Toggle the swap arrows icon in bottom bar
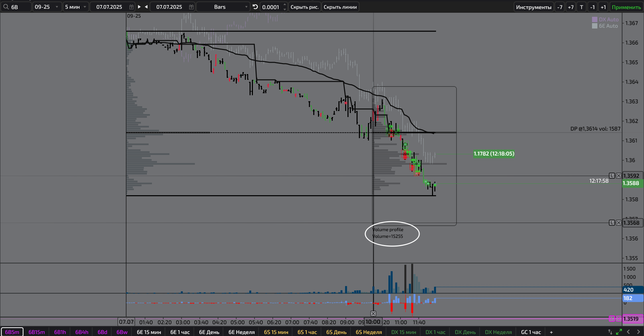This screenshot has width=644, height=336. click(x=610, y=332)
